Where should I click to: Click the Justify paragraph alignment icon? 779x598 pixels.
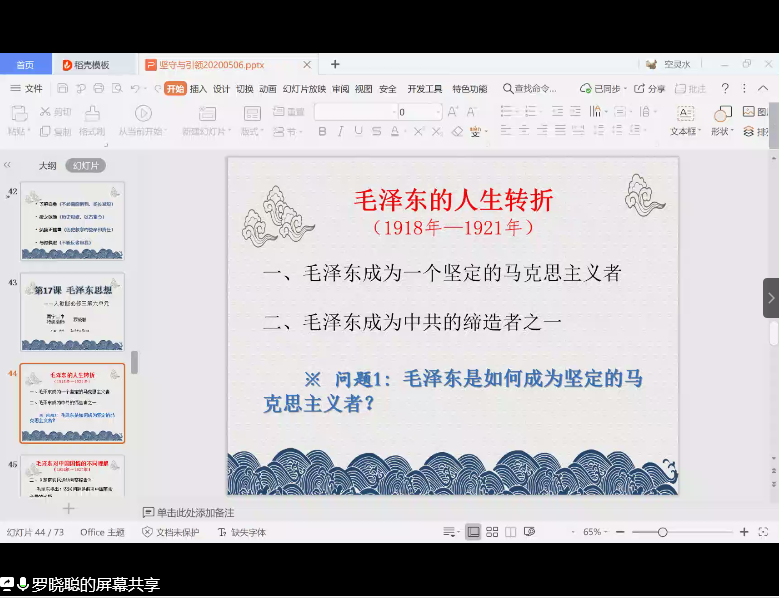(x=560, y=131)
